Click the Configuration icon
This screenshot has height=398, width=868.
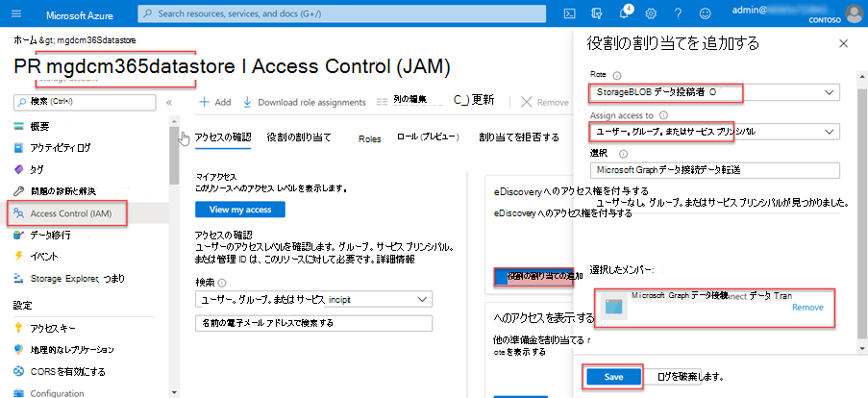(x=19, y=393)
